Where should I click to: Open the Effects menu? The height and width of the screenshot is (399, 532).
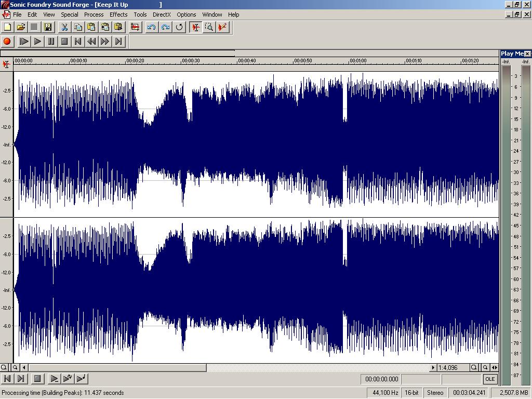tap(118, 15)
